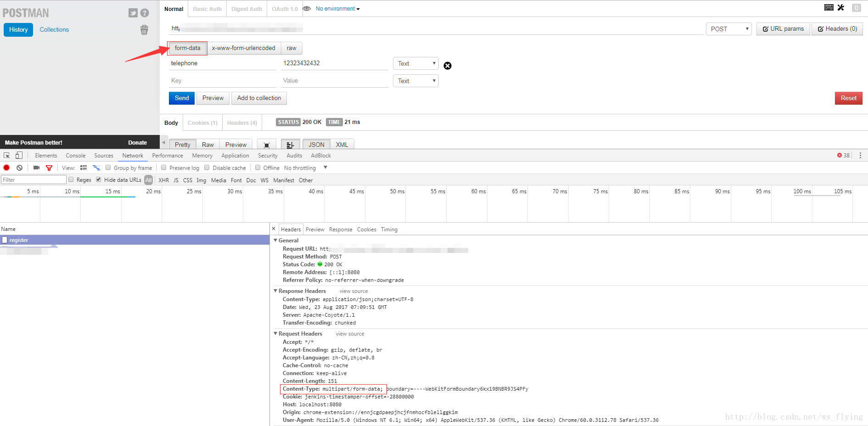Toggle the waterfall overview view icon
The image size is (868, 426).
96,168
